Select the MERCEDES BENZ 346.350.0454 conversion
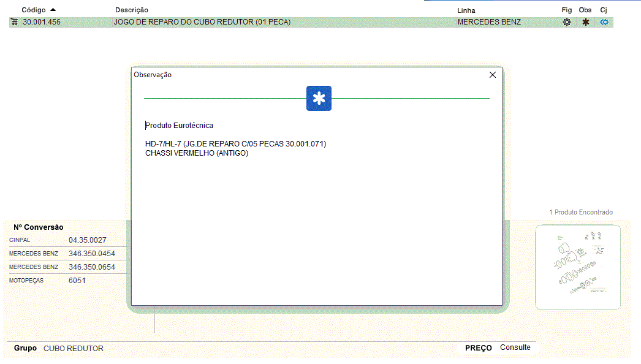The width and height of the screenshot is (641, 364). [x=67, y=254]
